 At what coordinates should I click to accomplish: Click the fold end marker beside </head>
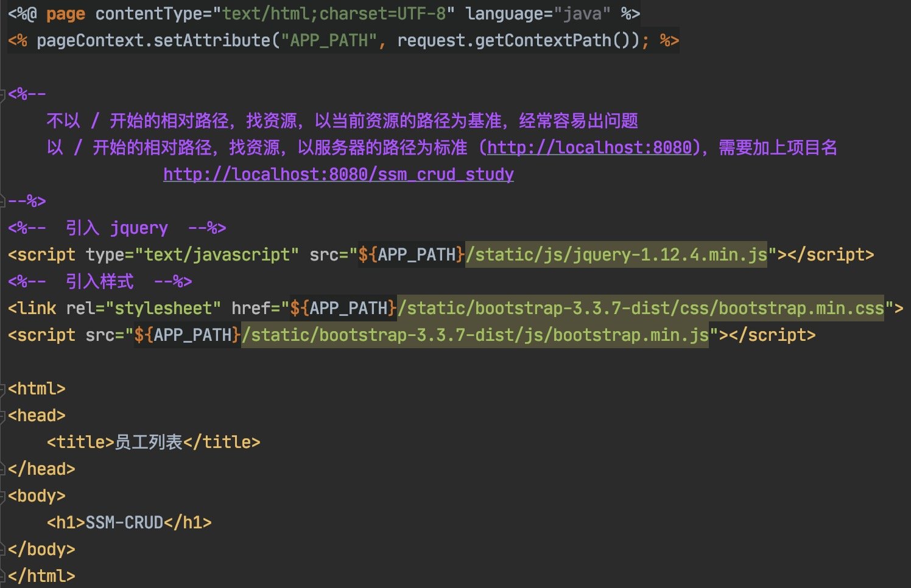(x=3, y=469)
